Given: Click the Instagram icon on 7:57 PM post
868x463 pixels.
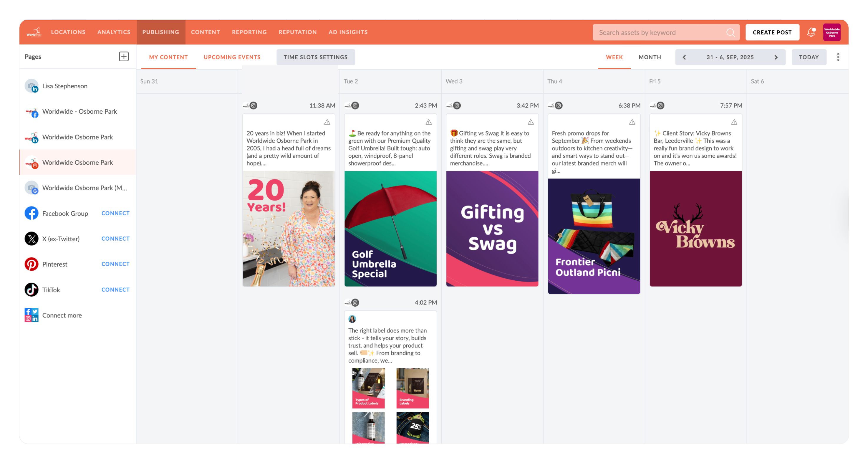Looking at the screenshot, I should (x=660, y=105).
